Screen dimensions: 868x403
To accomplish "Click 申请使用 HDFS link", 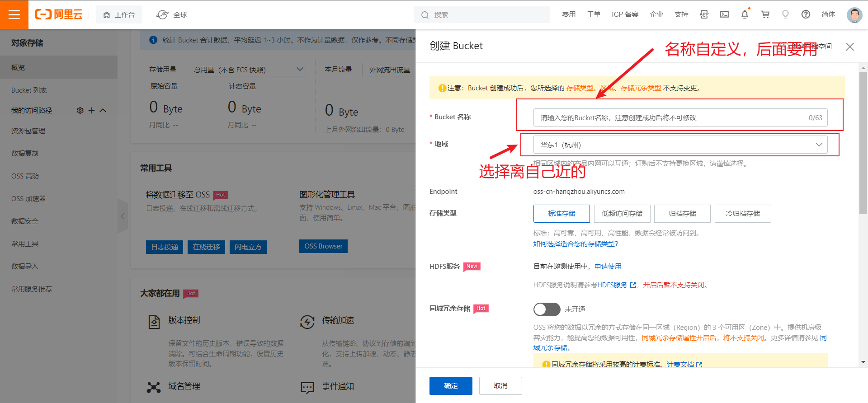I will coord(608,267).
